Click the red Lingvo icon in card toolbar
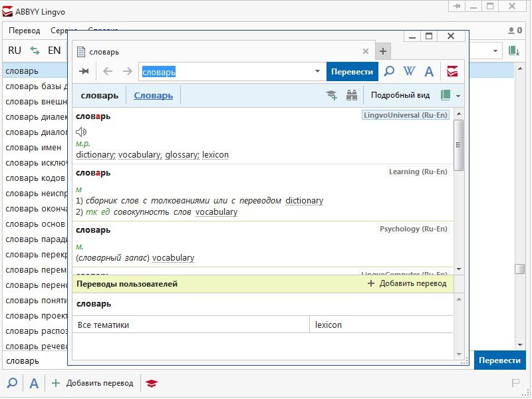The width and height of the screenshot is (532, 399). pos(452,71)
